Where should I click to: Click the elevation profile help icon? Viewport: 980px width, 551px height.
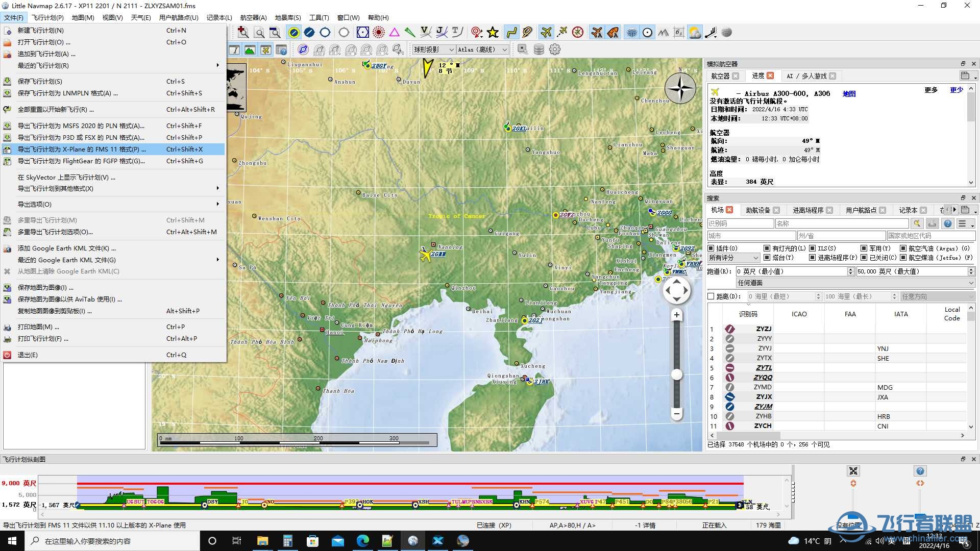click(x=920, y=471)
